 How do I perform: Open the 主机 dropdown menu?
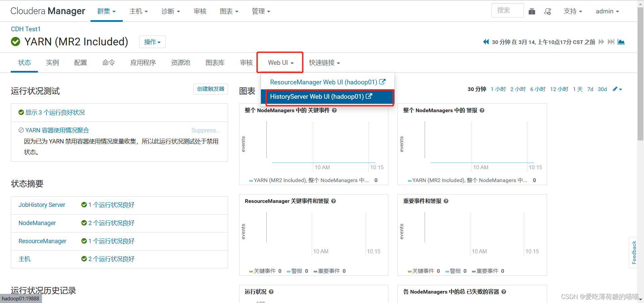(139, 11)
